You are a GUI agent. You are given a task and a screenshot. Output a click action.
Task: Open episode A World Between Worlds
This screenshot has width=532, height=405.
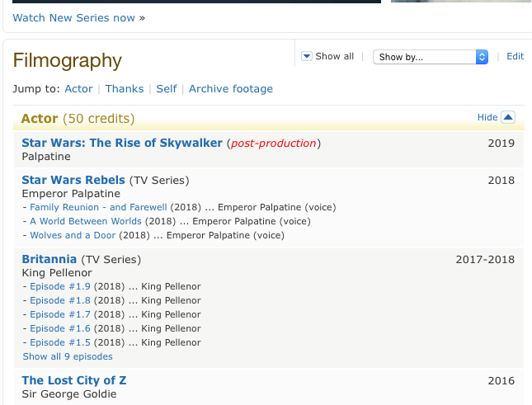[x=86, y=221]
